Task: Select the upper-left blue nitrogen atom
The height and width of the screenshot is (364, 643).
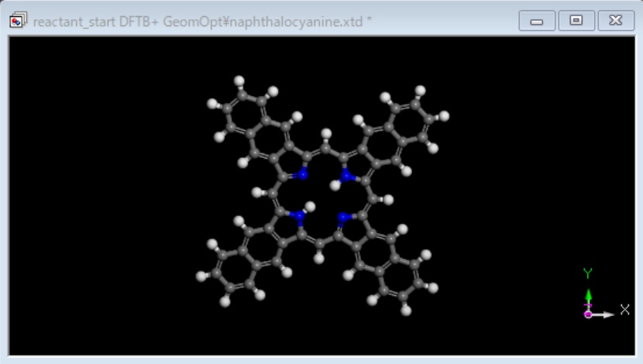Action: pyautogui.click(x=303, y=175)
